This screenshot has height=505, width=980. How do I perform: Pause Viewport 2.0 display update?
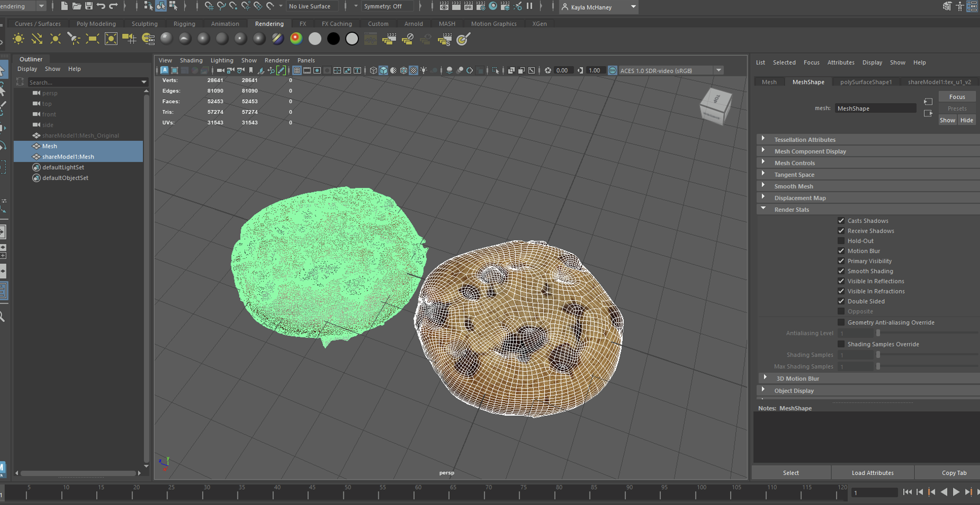pyautogui.click(x=530, y=6)
